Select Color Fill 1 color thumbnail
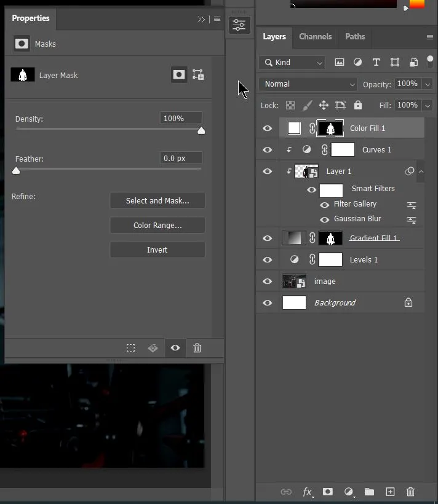The width and height of the screenshot is (438, 504). pyautogui.click(x=294, y=128)
